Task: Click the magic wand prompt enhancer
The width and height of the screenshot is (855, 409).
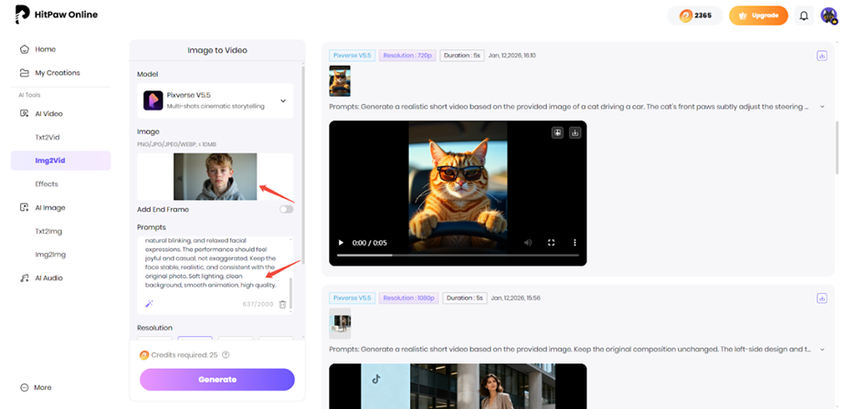Action: (149, 304)
